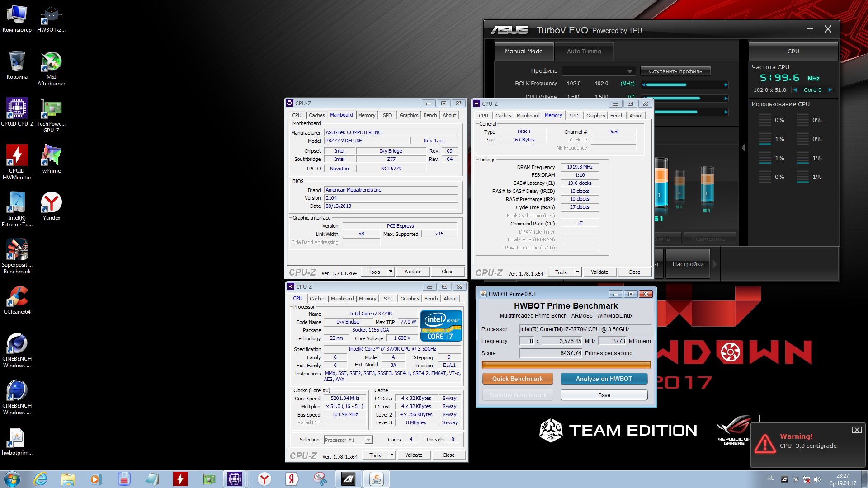Adjust the BCLK Frequency slider
This screenshot has height=488, width=868.
(x=684, y=85)
